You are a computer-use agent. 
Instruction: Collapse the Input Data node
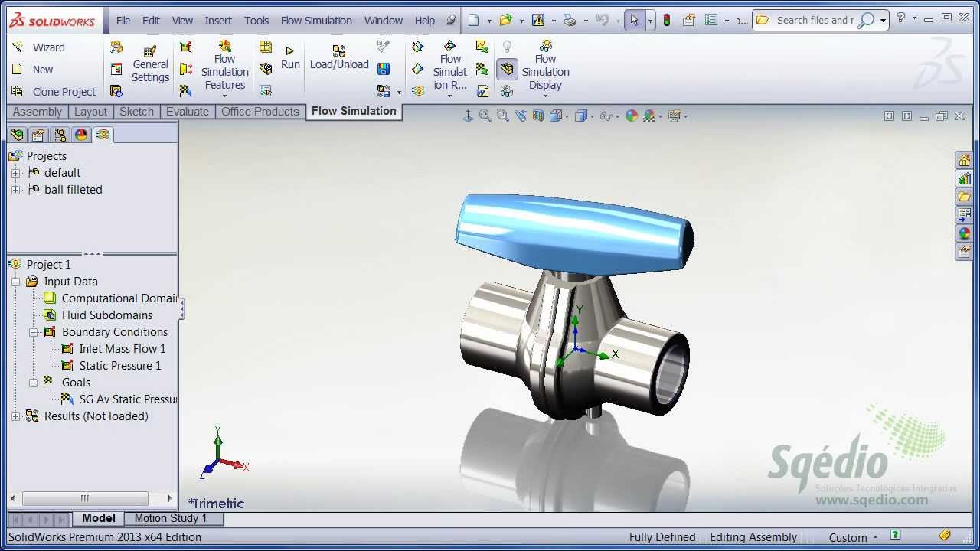click(16, 282)
